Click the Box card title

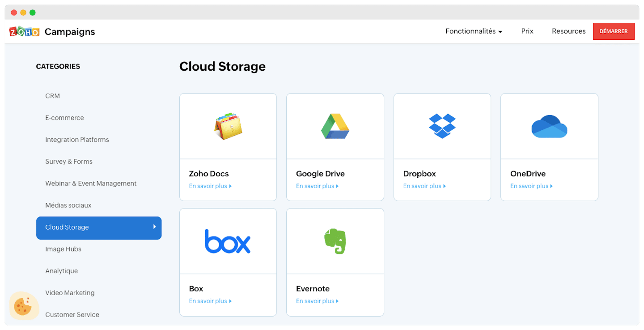pyautogui.click(x=196, y=289)
